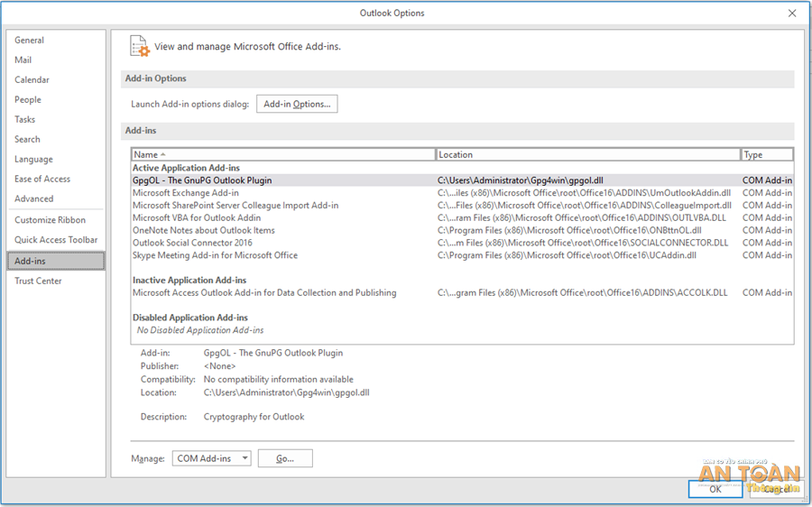Screen dimensions: 812x507
Task: Select the Quick Access Toolbar category
Action: [56, 240]
